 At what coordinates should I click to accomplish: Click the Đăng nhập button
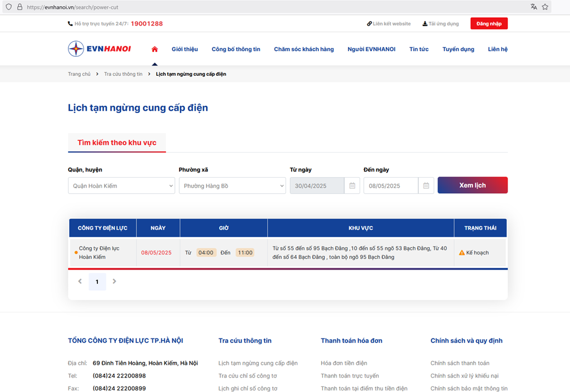(489, 23)
